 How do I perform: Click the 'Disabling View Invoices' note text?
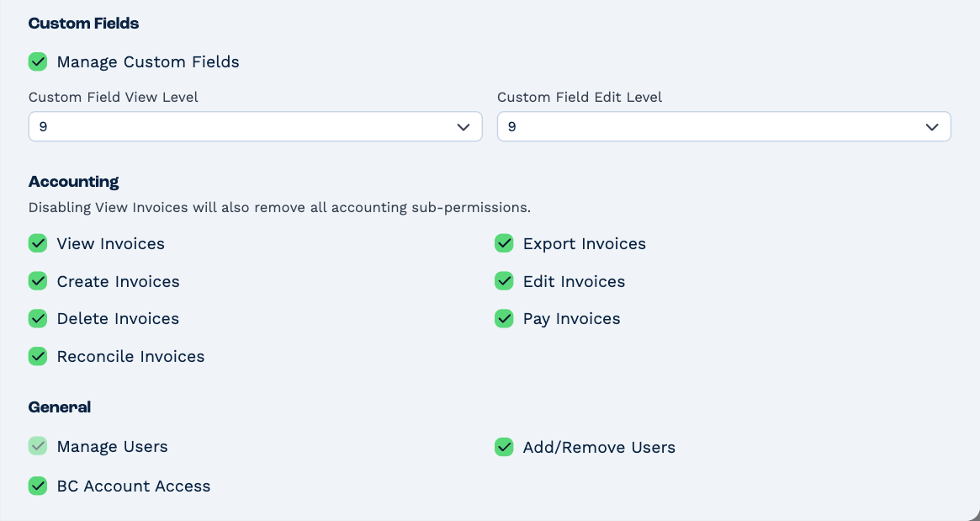[x=279, y=208]
